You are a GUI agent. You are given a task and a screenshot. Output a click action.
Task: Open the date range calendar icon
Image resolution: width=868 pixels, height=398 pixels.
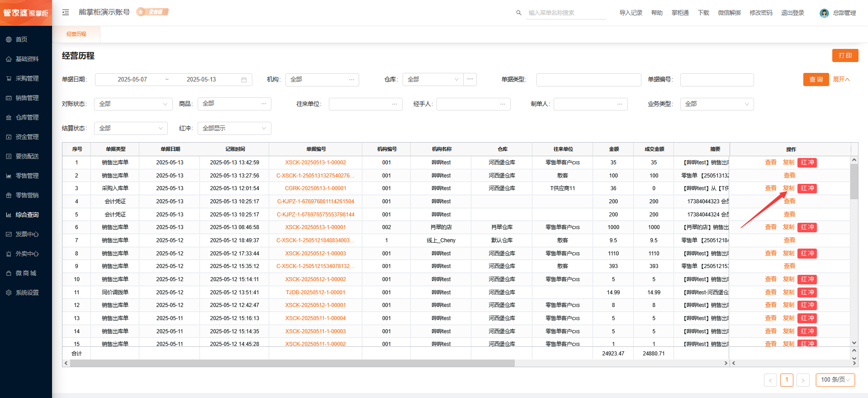click(244, 80)
